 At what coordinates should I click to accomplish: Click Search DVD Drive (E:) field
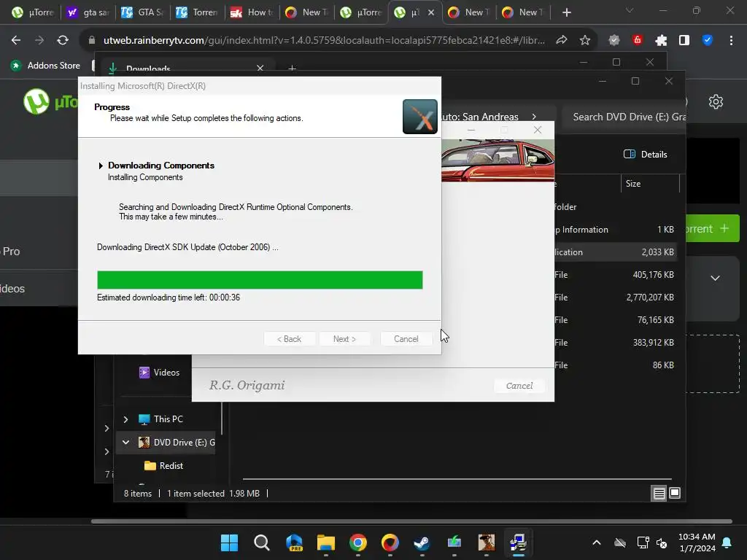click(x=624, y=117)
